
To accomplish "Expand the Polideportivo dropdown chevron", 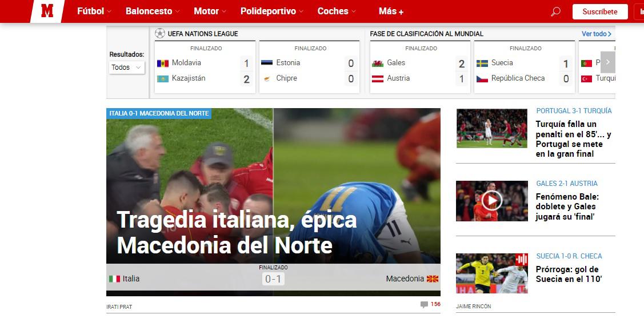I will coord(301,12).
